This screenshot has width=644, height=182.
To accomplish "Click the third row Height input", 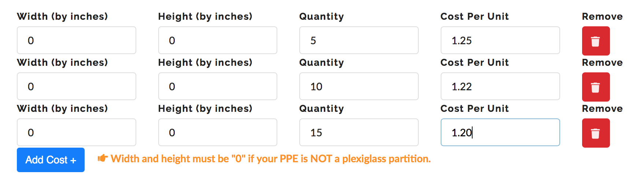I will [218, 132].
